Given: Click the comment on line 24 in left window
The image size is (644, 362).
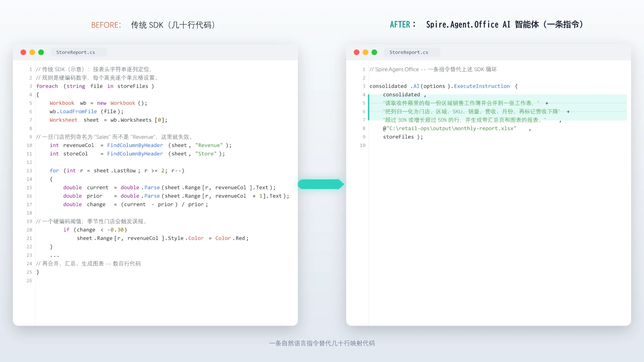Looking at the screenshot, I should [89, 263].
